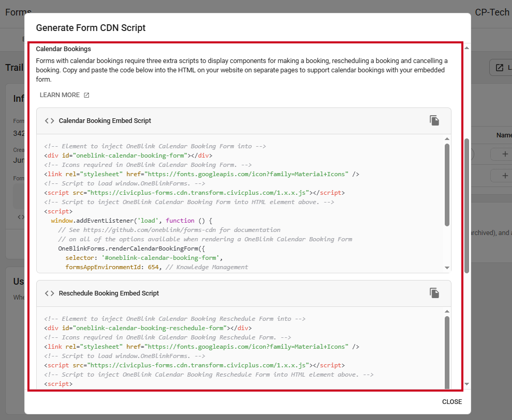Image resolution: width=512 pixels, height=420 pixels.
Task: Click the oneblink-calendar-booking-form div line
Action: 128,155
